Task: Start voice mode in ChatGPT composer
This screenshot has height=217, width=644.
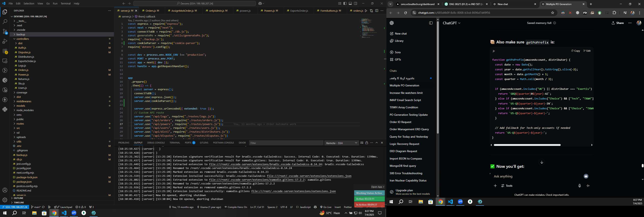Action: click(x=588, y=186)
